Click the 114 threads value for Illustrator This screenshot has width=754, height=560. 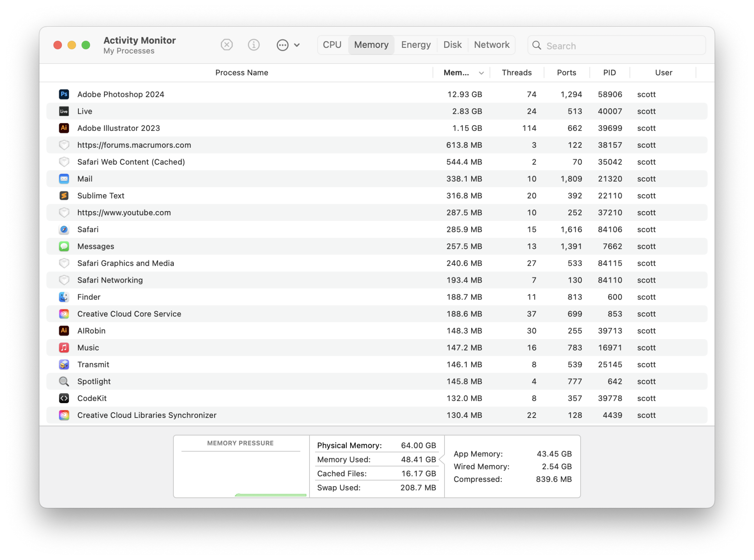(x=529, y=128)
